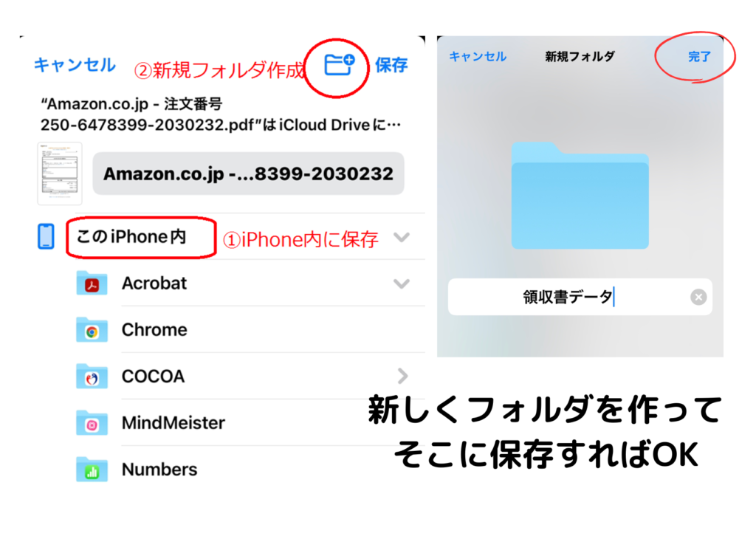The height and width of the screenshot is (536, 756).
Task: Select the このiPhone内 location row
Action: [x=231, y=237]
